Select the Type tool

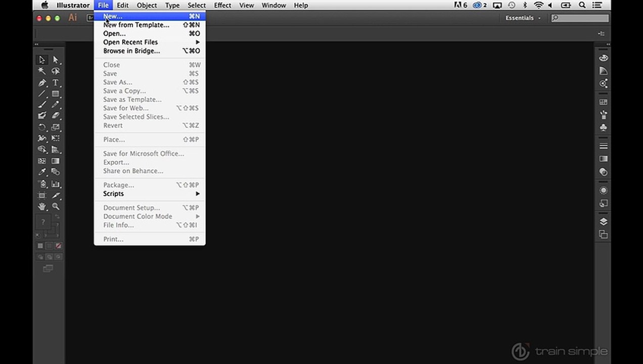(x=56, y=82)
